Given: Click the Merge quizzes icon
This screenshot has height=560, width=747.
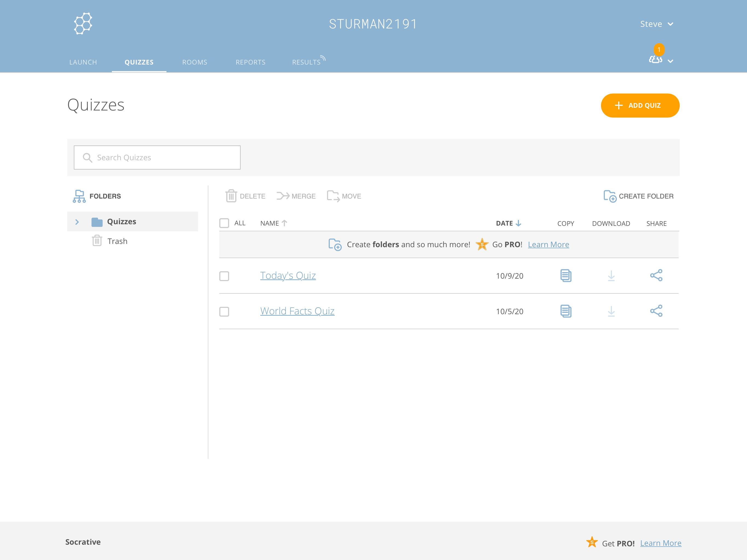Looking at the screenshot, I should 283,196.
